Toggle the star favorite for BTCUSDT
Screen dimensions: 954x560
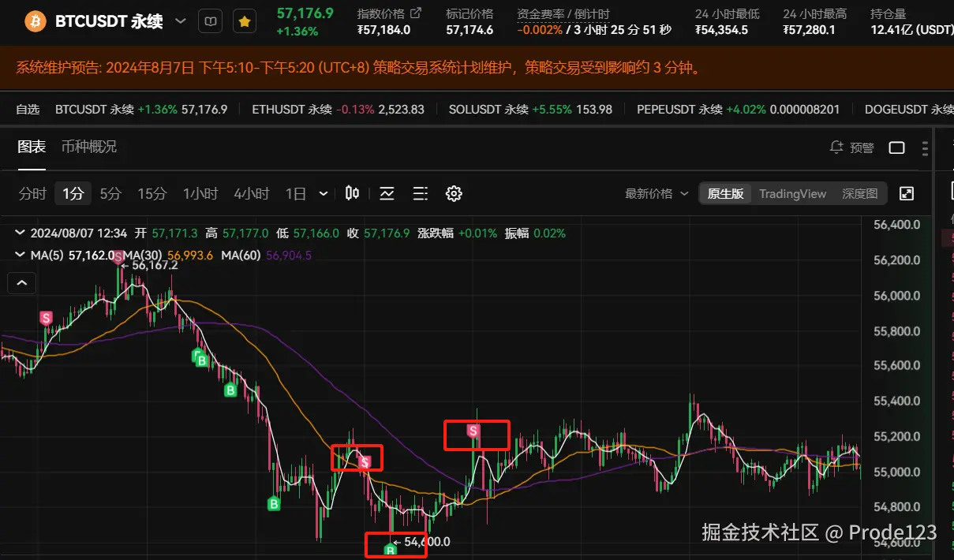tap(245, 21)
